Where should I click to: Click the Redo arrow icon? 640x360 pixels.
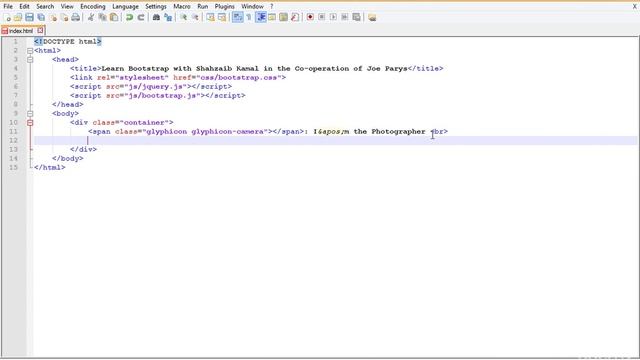(x=141, y=17)
